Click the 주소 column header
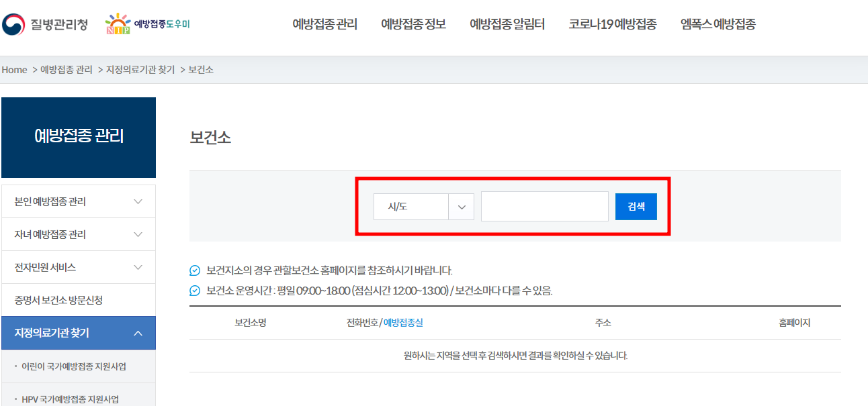868x406 pixels. pyautogui.click(x=603, y=323)
